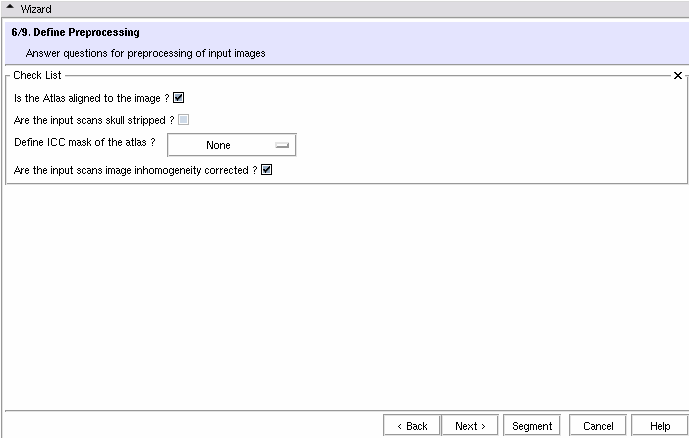Click the 'input scans skull stripped' question label

pos(94,120)
